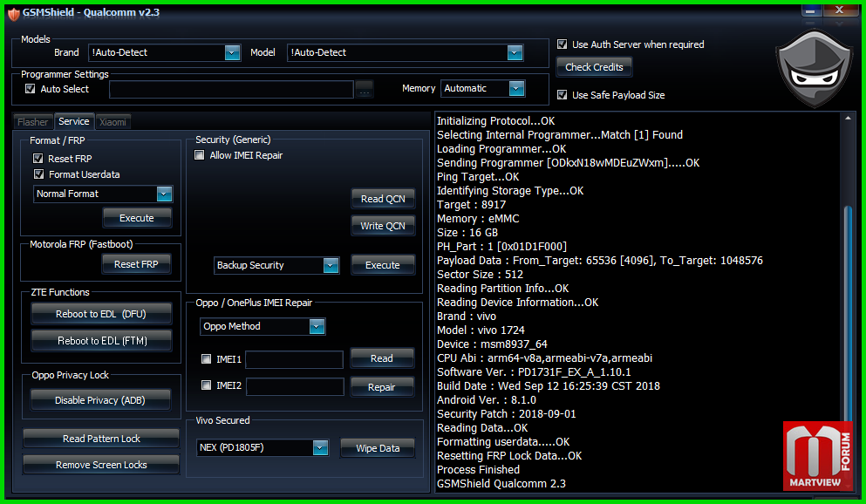Check the IMEI1 checkbox
866x504 pixels.
pos(206,359)
